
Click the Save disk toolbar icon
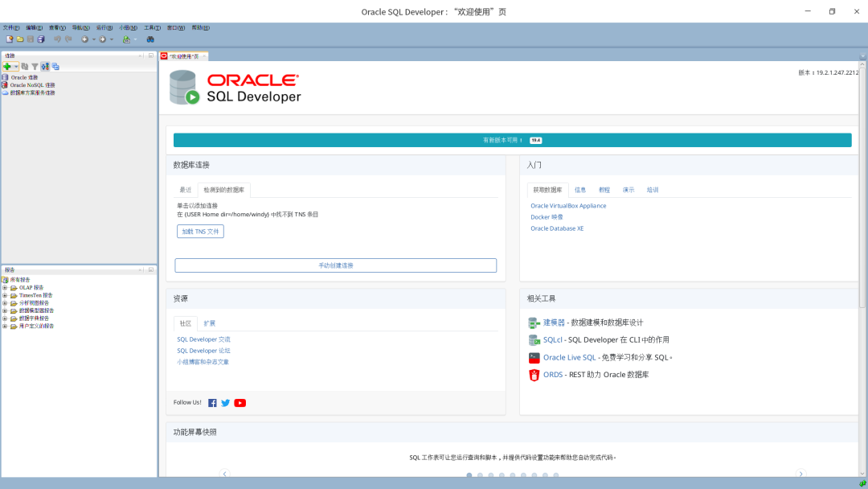(x=31, y=39)
